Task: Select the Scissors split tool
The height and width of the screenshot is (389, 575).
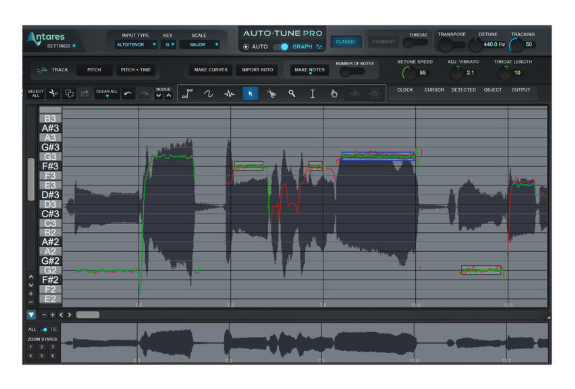Action: coord(271,94)
